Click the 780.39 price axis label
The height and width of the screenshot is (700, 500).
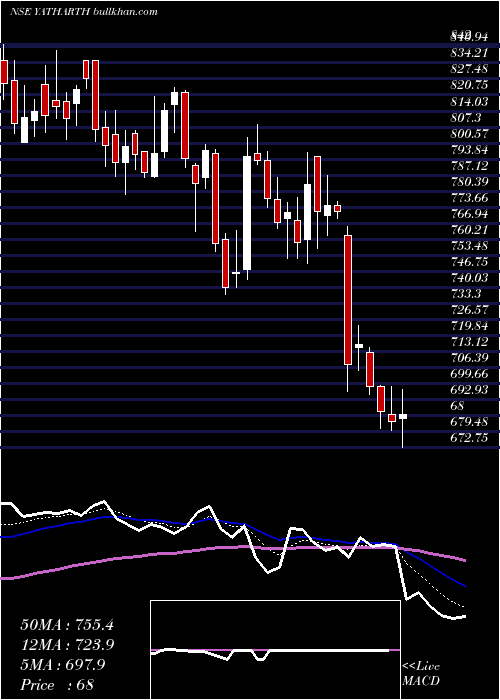tap(469, 182)
